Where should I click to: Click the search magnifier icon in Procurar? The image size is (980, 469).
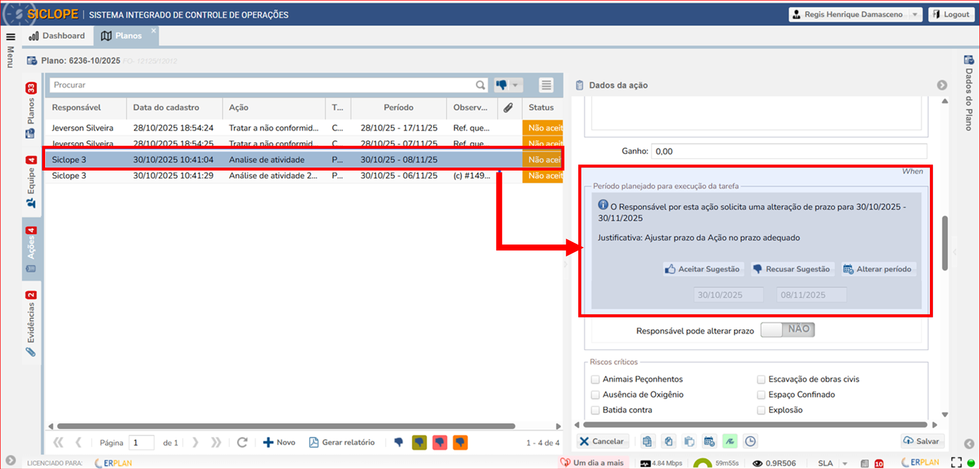point(480,85)
